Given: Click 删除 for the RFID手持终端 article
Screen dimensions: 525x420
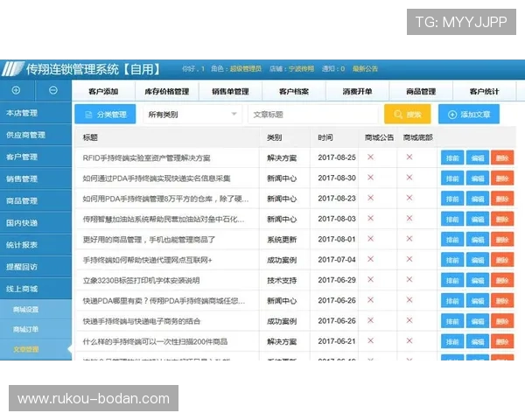Looking at the screenshot, I should [x=502, y=157].
